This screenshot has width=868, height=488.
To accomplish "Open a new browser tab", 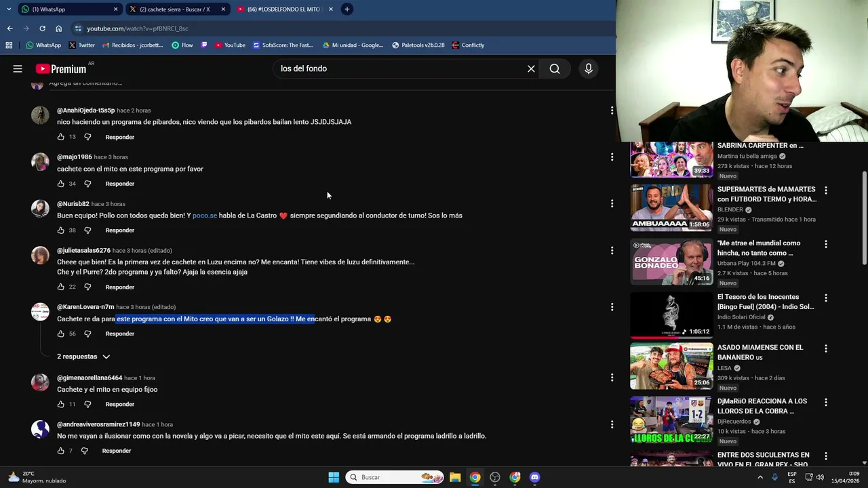I will tap(347, 9).
